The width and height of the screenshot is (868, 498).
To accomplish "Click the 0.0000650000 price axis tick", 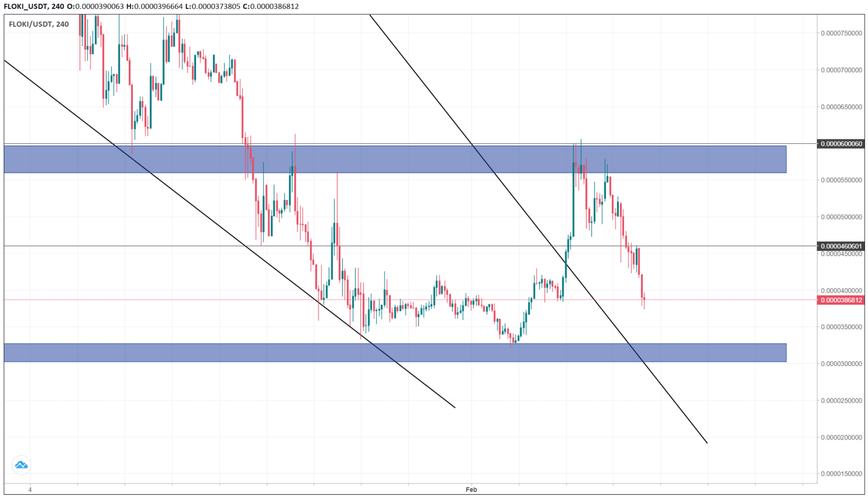I will [841, 107].
